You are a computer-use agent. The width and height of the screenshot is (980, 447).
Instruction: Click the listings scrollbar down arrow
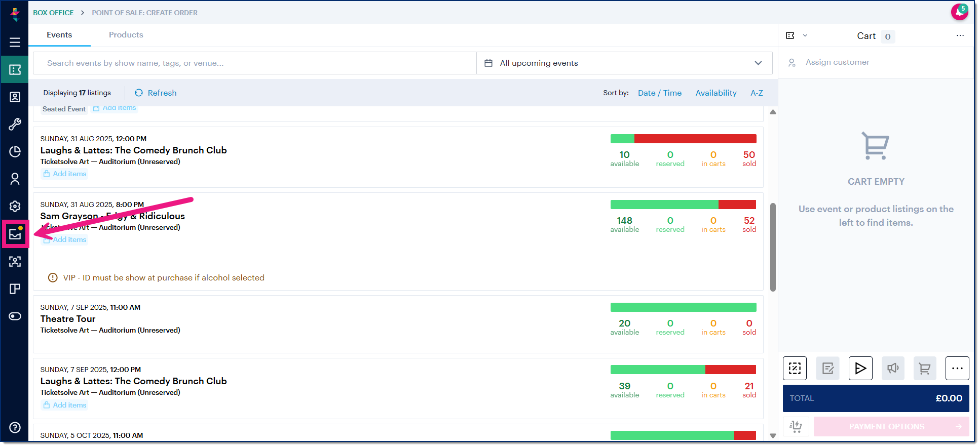pos(773,435)
